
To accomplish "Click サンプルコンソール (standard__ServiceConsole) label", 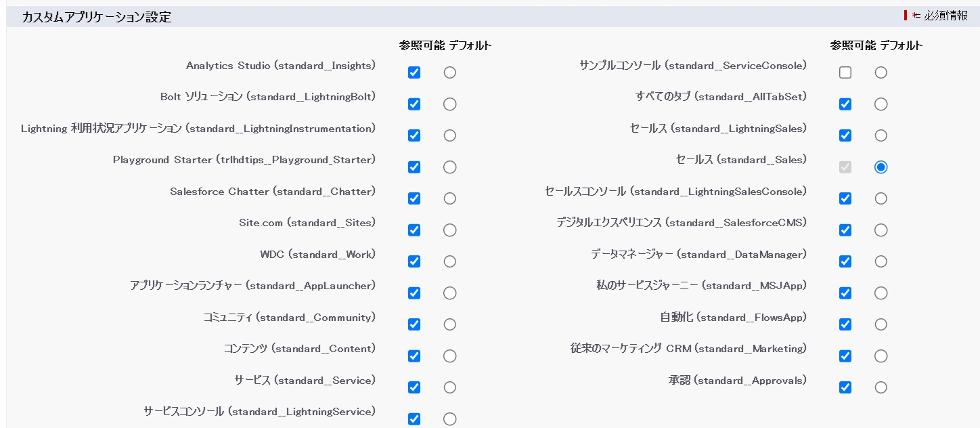I will [x=693, y=66].
